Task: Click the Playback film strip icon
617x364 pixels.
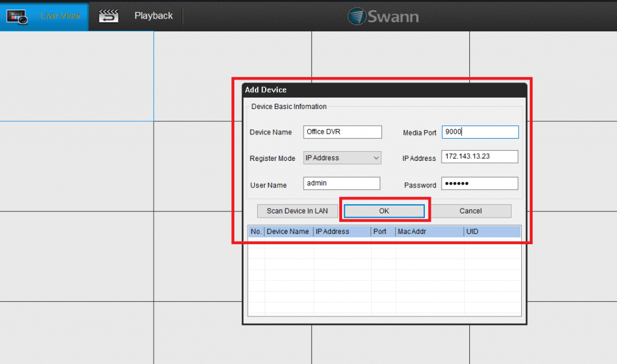Action: click(110, 16)
